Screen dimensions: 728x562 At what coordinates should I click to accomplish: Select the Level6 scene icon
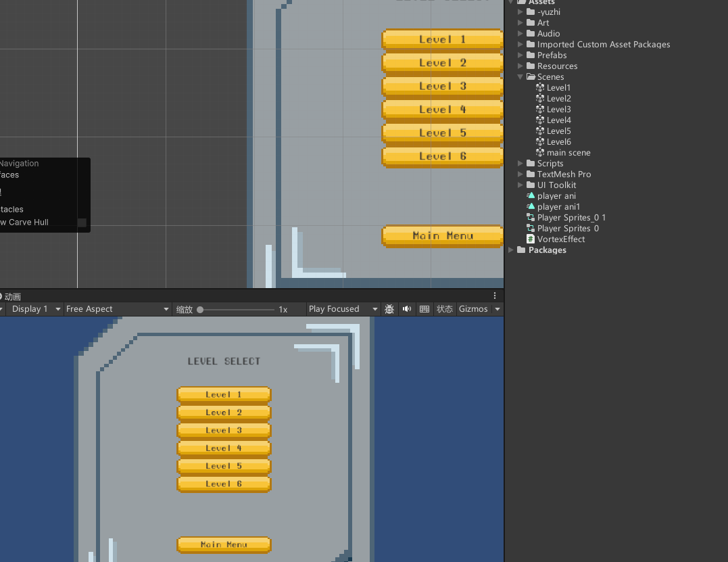540,141
